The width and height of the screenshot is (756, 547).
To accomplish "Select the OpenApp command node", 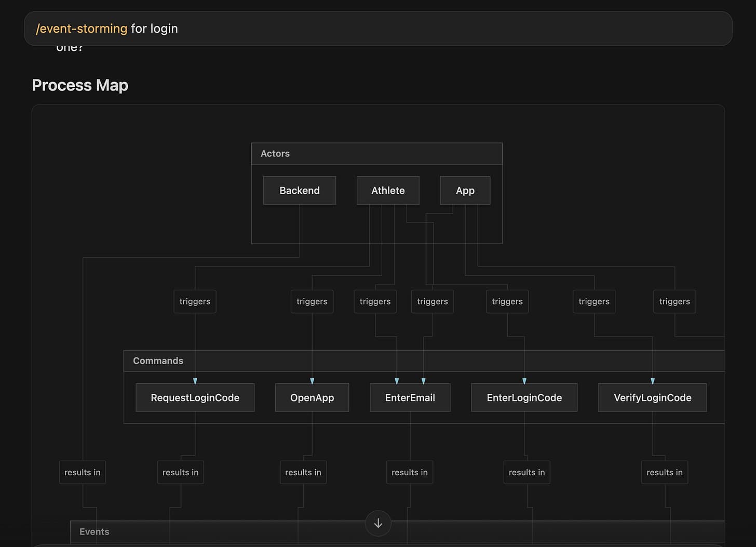I will tap(312, 398).
